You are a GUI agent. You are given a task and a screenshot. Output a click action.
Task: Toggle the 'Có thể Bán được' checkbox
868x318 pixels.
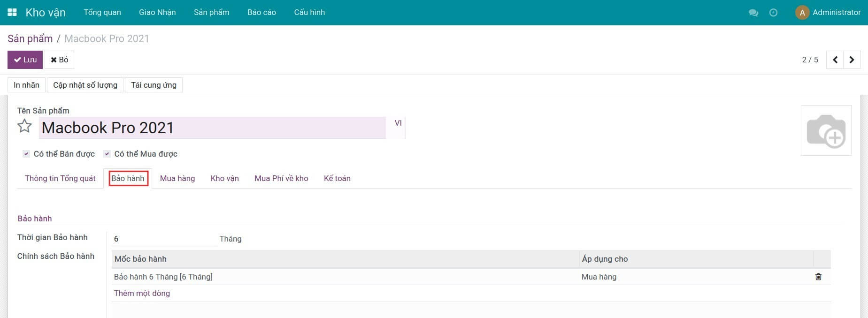pos(27,154)
